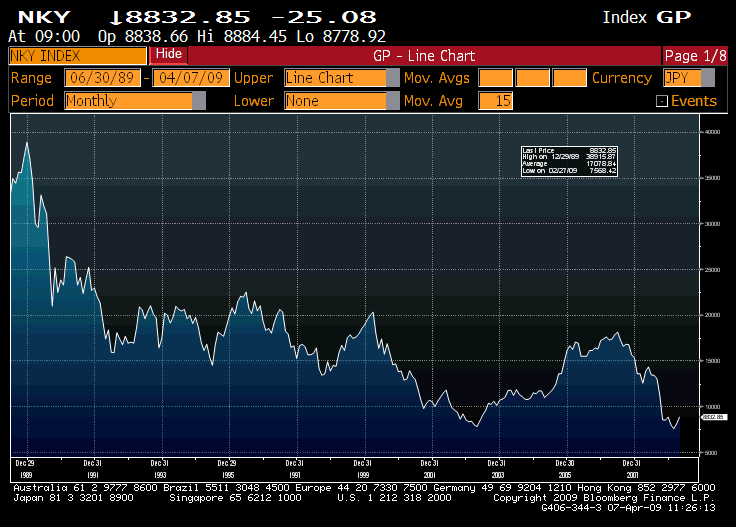Image resolution: width=736 pixels, height=527 pixels.
Task: Open the Upper Line Chart dropdown
Action: 341,77
